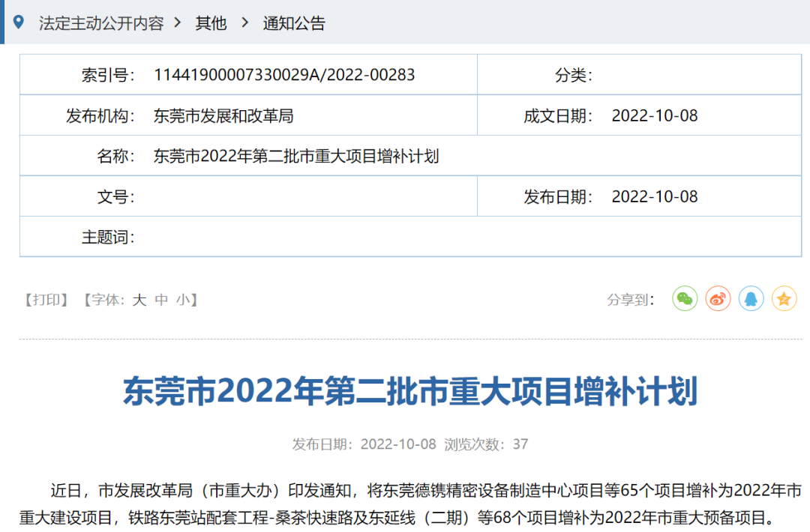
Task: Navigate to 法定主动公开内容 breadcrumb entry
Action: 101,23
